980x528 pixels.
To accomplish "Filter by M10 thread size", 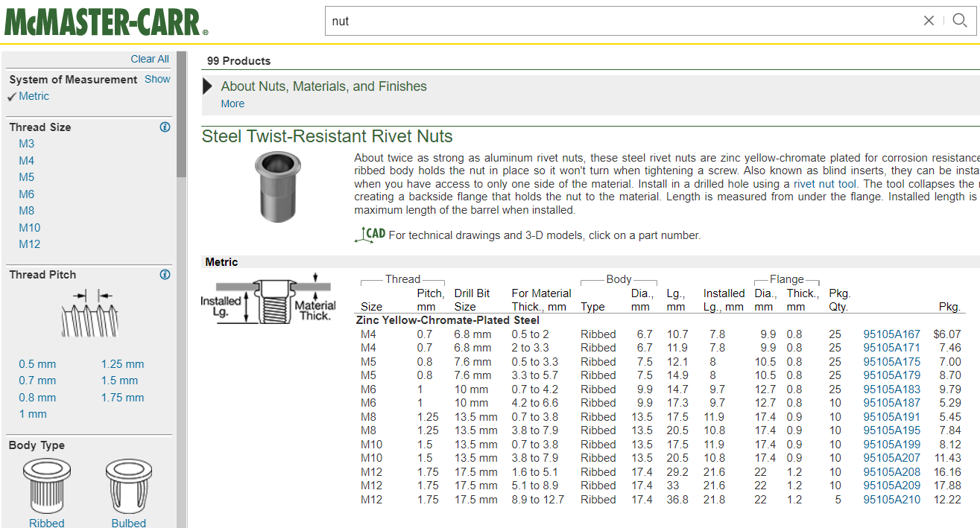I will coord(30,228).
